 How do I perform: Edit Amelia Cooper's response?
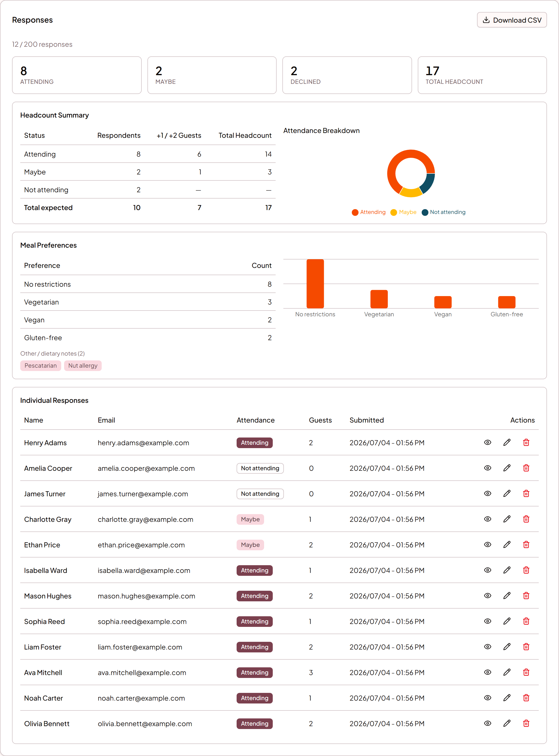click(506, 468)
